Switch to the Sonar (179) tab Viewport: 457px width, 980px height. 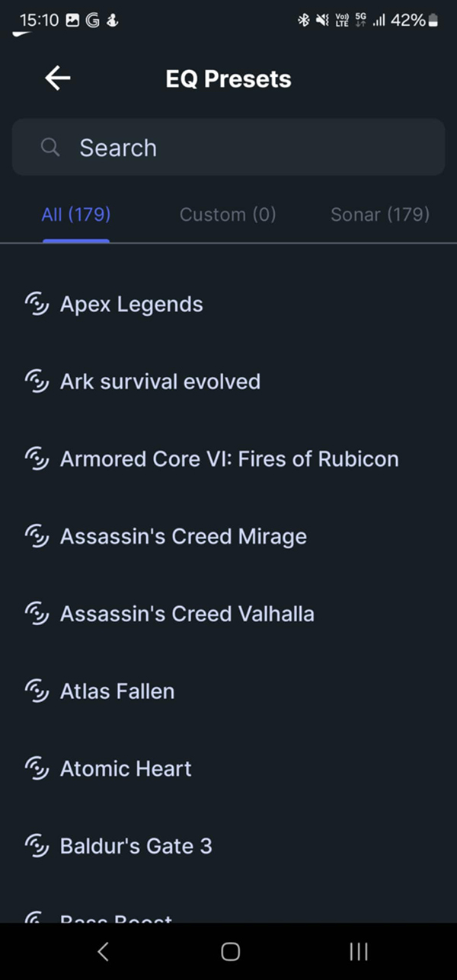point(380,215)
